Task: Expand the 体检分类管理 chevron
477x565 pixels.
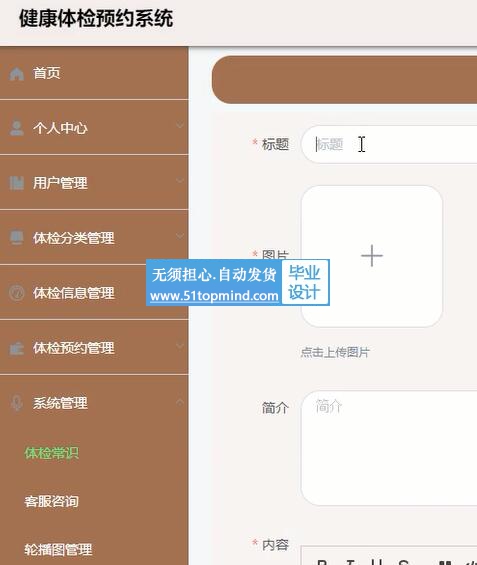Action: tap(180, 236)
